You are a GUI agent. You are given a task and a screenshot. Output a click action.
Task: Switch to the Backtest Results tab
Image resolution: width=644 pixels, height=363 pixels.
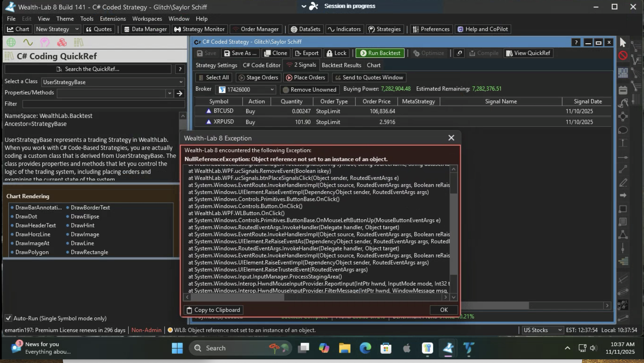[x=341, y=65]
